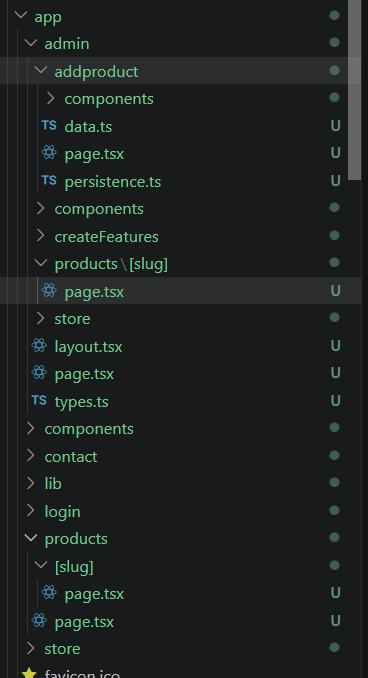Viewport: 368px width, 678px height.
Task: Collapse the app folder chevron
Action: [x=20, y=16]
